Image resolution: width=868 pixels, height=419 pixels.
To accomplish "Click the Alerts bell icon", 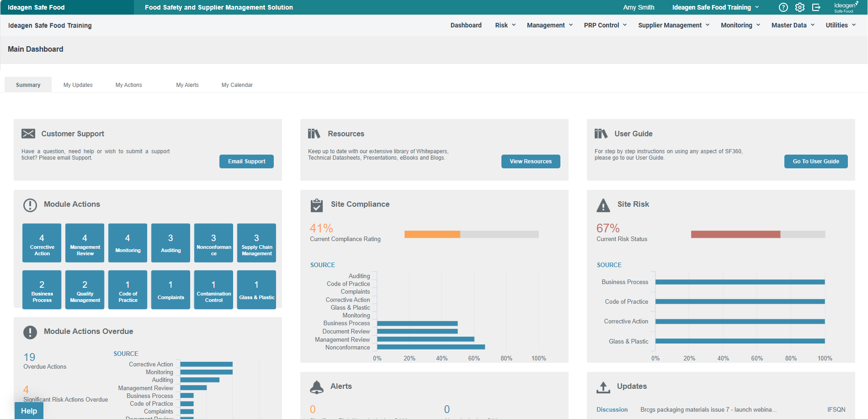I will point(316,387).
